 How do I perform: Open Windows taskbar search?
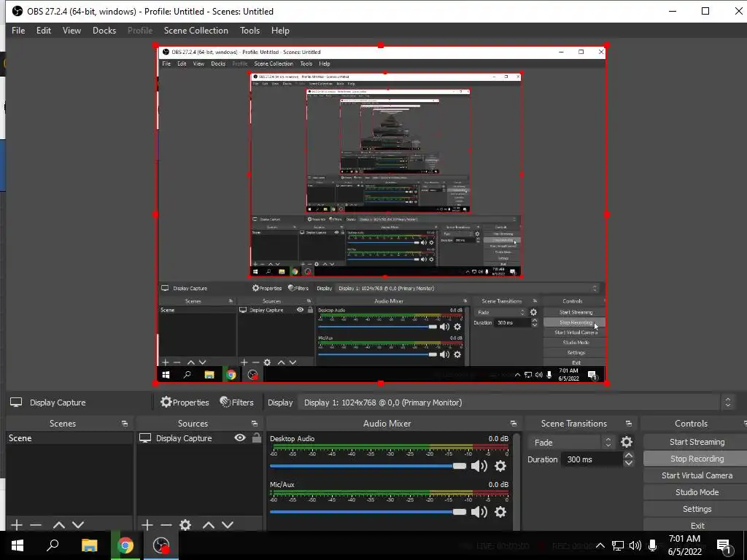pos(53,545)
